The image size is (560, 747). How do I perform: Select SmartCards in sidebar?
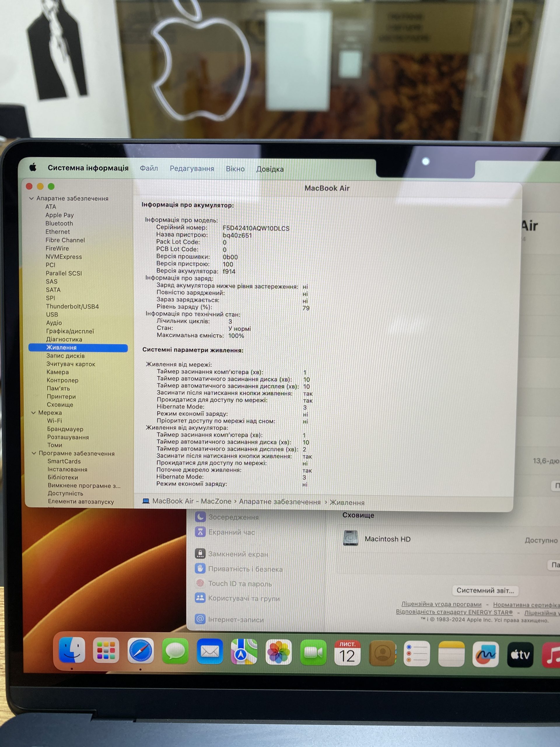(x=64, y=461)
